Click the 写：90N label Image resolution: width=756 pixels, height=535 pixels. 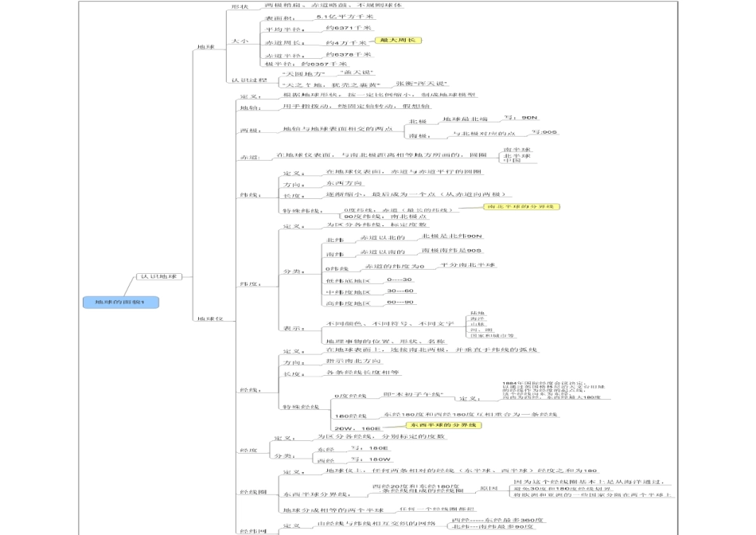point(520,118)
